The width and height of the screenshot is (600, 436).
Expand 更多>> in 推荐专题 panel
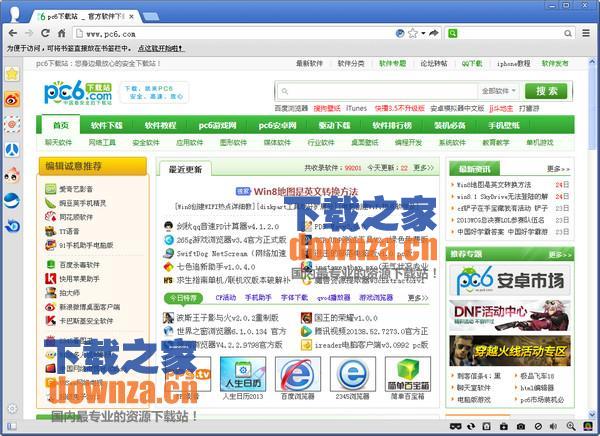point(560,255)
